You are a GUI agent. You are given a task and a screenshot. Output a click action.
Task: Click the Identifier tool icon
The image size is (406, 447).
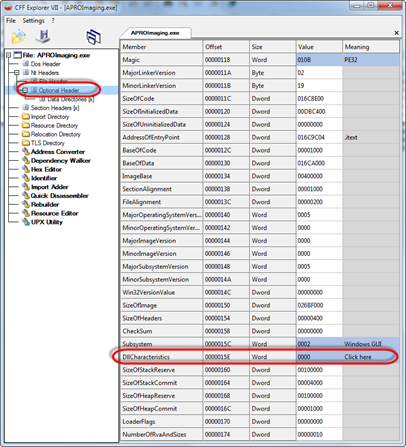coord(26,178)
